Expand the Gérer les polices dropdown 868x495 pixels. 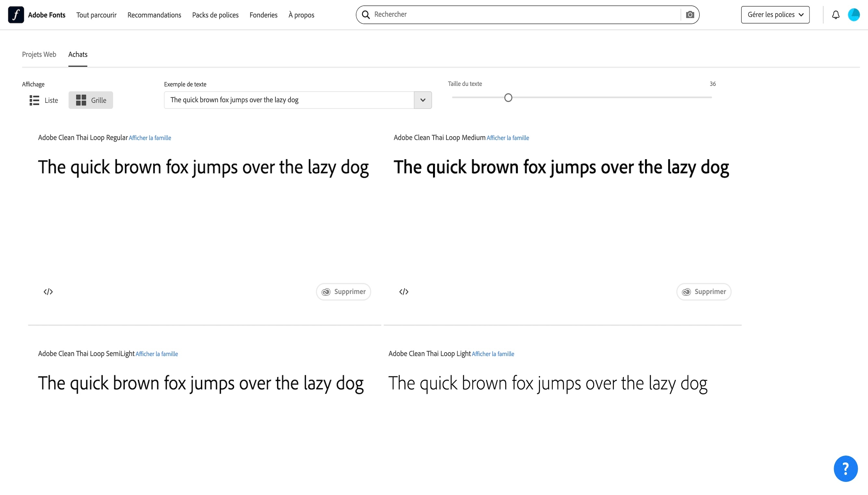coord(775,15)
